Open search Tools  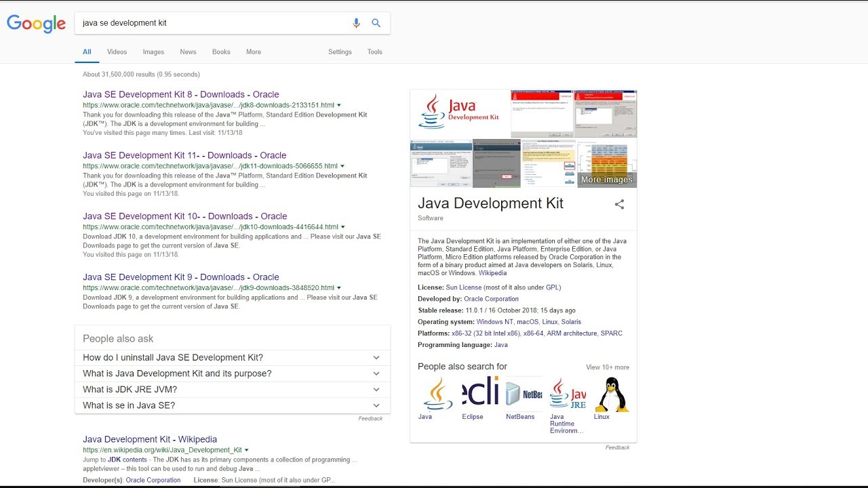click(375, 52)
